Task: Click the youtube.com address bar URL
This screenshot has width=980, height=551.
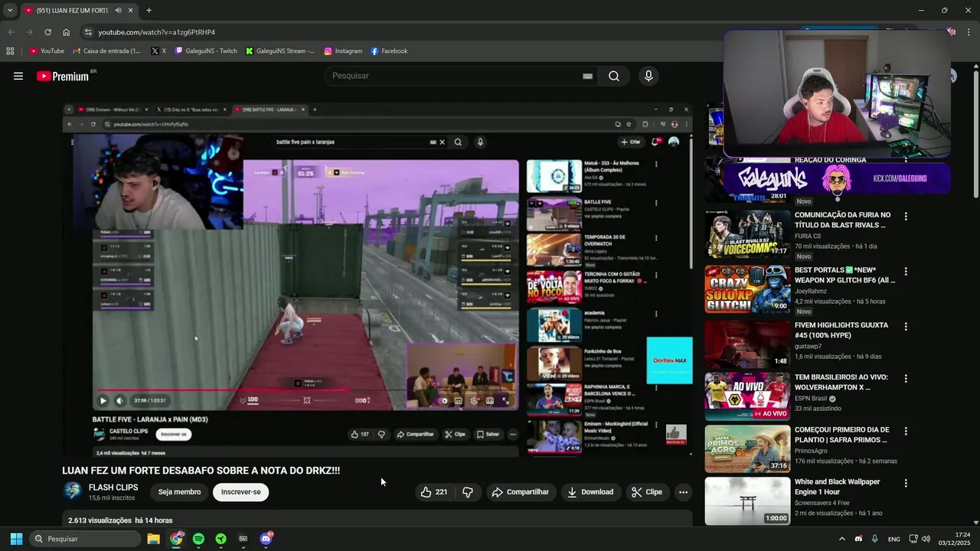Action: 156,32
